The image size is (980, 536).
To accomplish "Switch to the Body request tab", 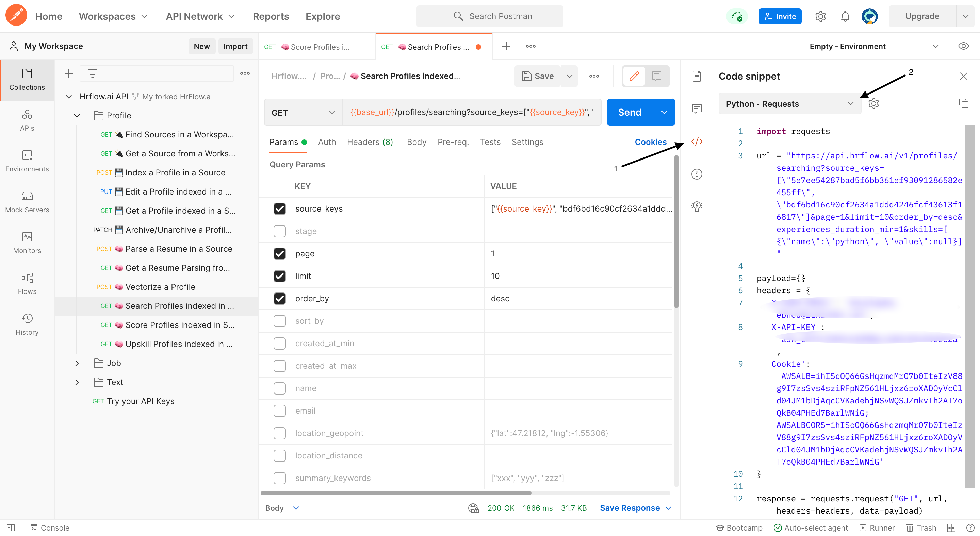I will pos(416,142).
